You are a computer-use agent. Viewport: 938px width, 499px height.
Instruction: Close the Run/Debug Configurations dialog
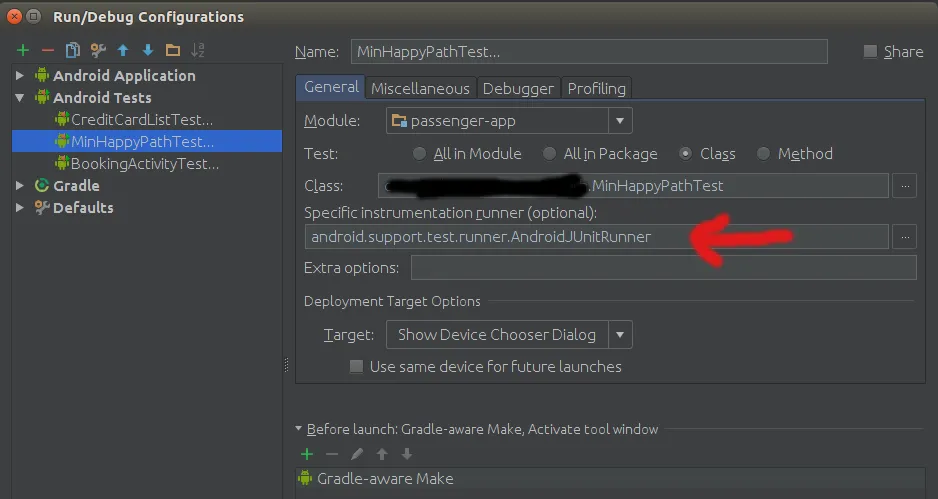pos(14,17)
